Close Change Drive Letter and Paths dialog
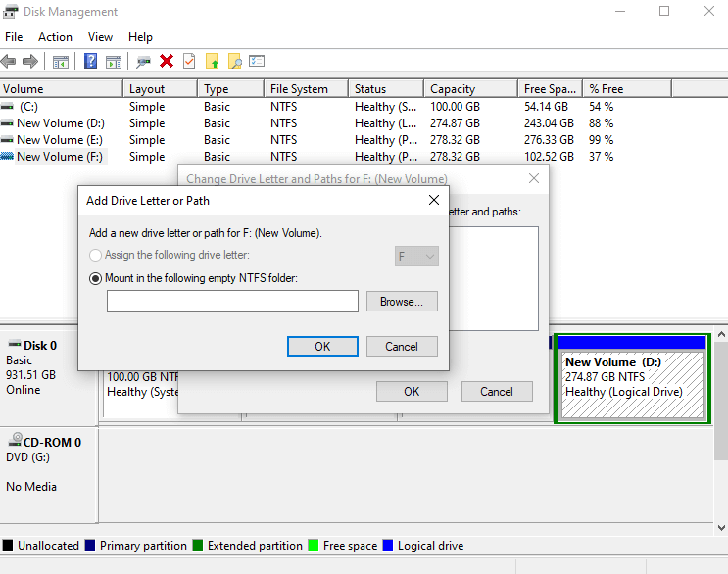The height and width of the screenshot is (574, 728). 534,178
